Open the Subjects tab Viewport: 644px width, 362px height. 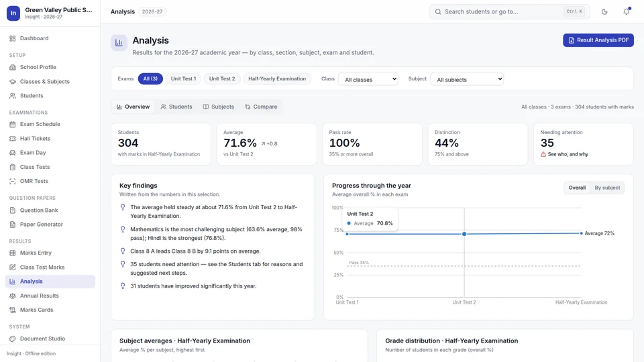tap(219, 107)
